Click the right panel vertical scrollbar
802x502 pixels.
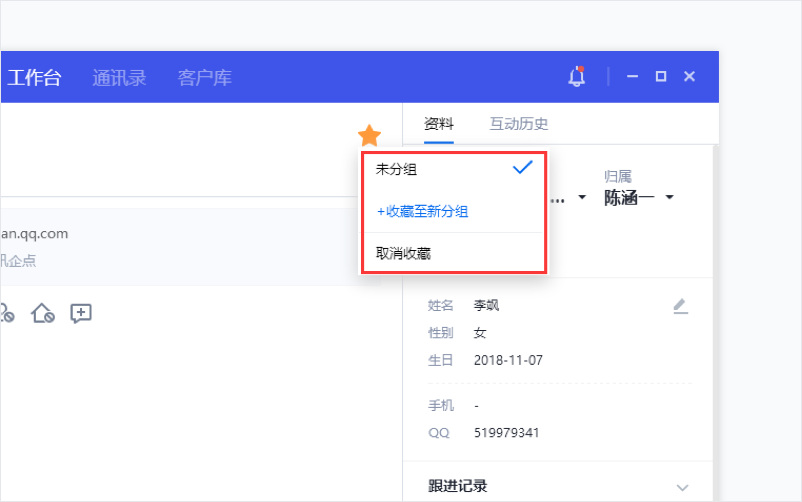pyautogui.click(x=716, y=322)
